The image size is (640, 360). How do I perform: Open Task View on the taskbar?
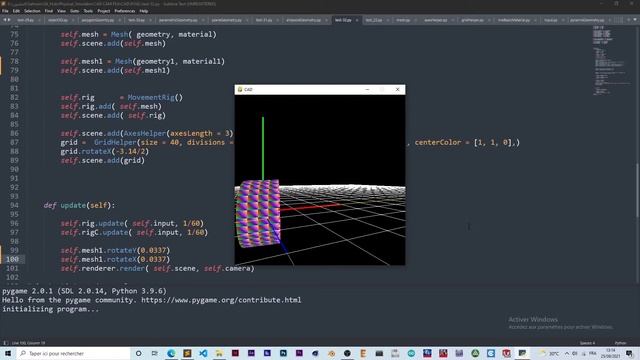155,353
